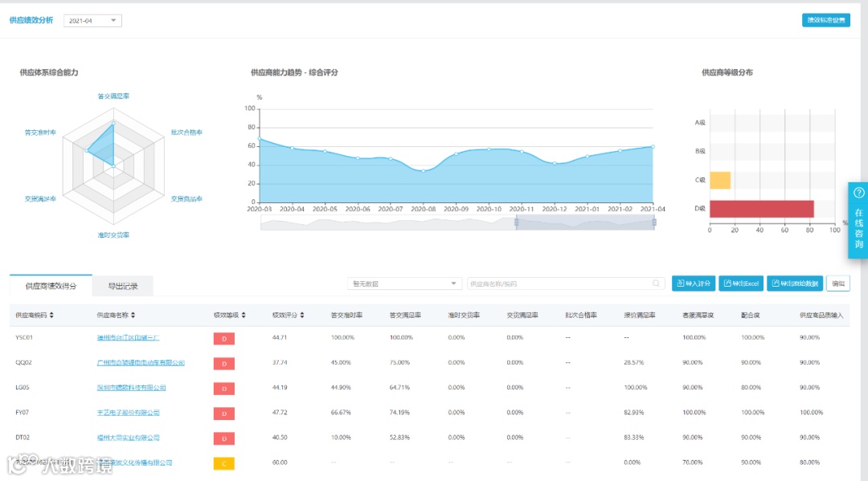Click the 批次合格率 radar axis label
868x481 pixels.
point(186,132)
